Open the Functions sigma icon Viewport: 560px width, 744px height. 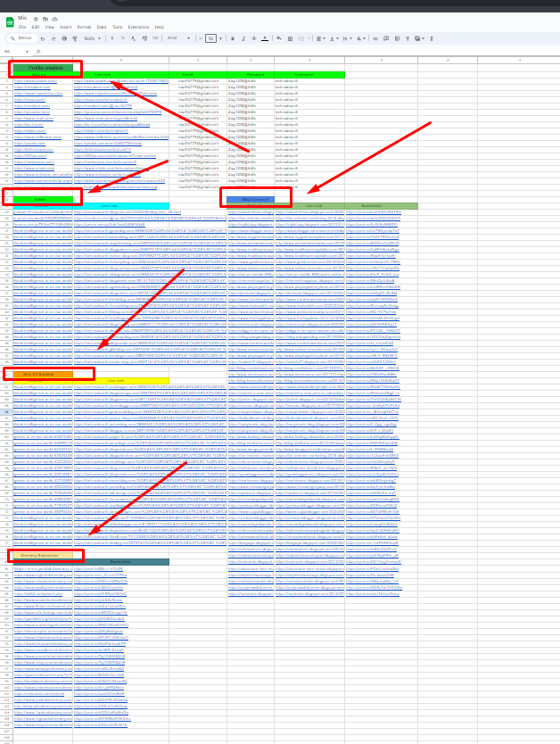tap(432, 38)
